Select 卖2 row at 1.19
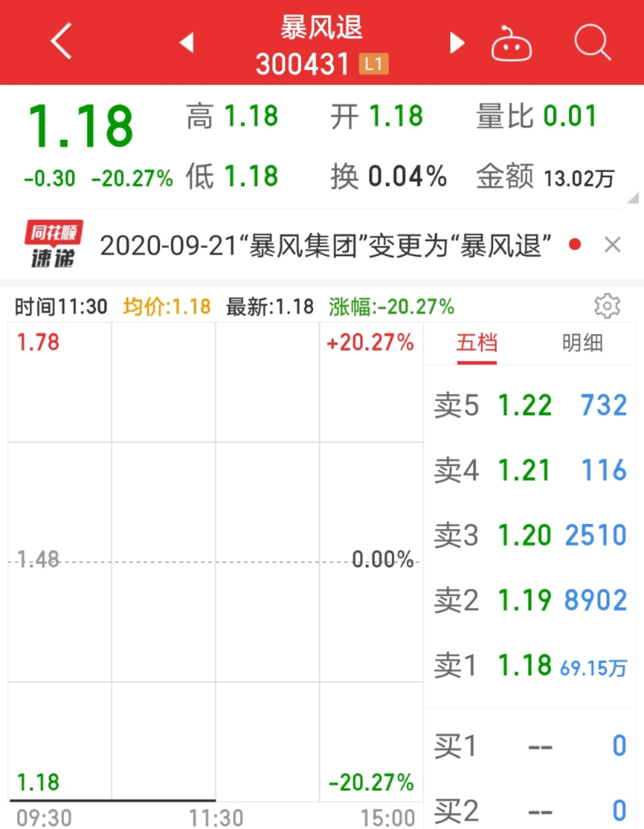 [x=530, y=600]
